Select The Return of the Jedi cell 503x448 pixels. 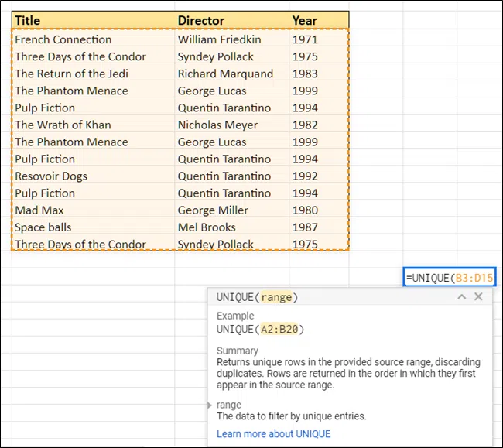click(x=93, y=74)
